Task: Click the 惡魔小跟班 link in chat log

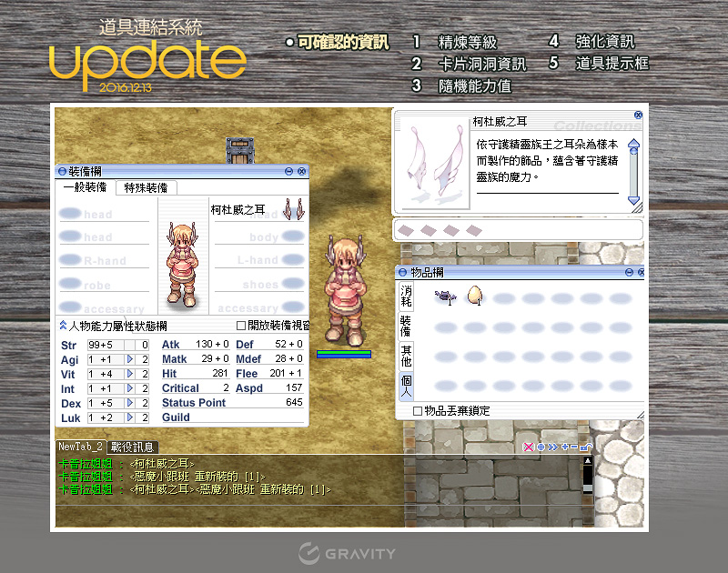Action: pyautogui.click(x=164, y=477)
